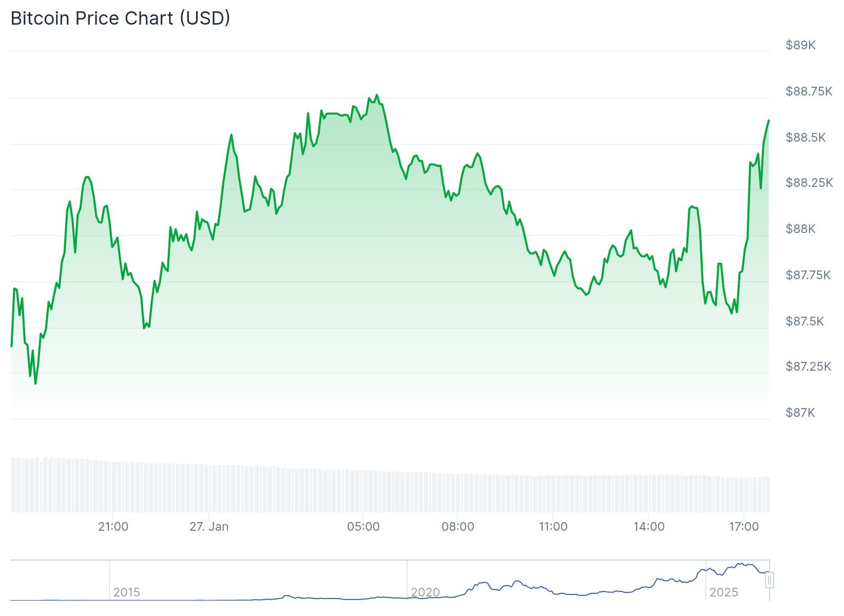Click the 05:00 time axis label
The image size is (844, 616).
click(363, 527)
